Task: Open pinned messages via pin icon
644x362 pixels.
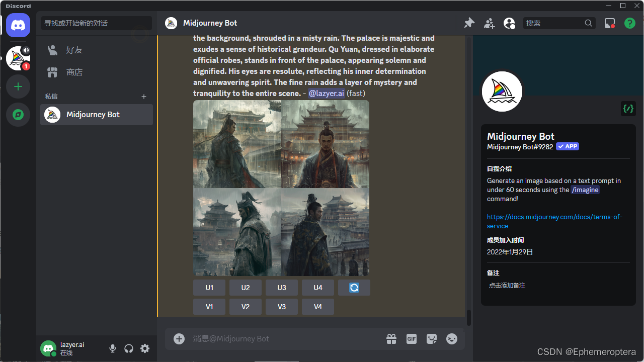Action: click(469, 23)
